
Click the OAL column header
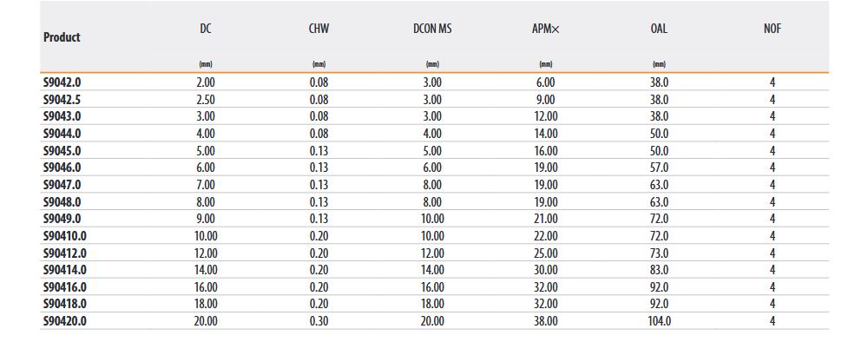(659, 29)
